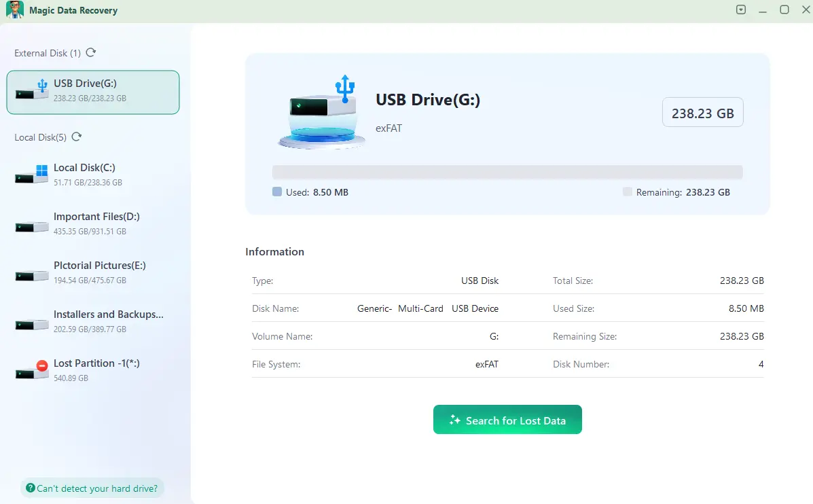
Task: Select Installers and Backups drive
Action: tap(93, 321)
